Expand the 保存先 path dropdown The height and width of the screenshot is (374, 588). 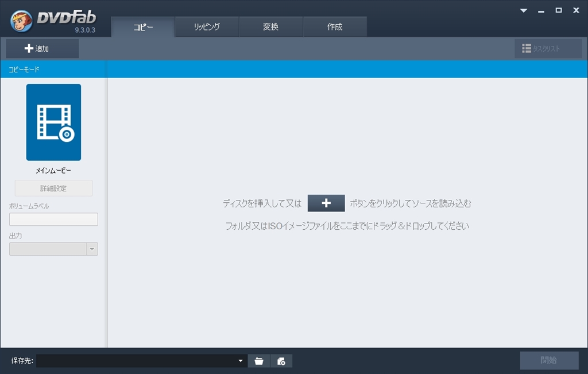click(x=241, y=361)
